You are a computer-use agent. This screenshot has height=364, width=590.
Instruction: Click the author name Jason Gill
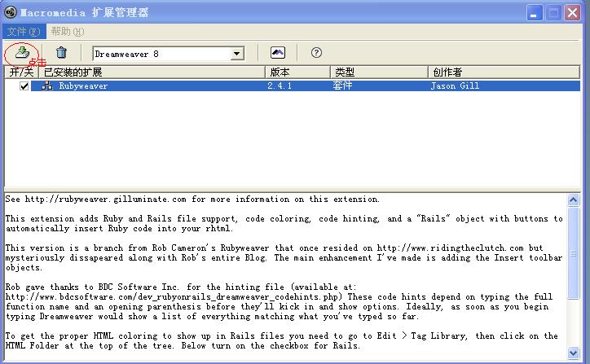tap(455, 86)
